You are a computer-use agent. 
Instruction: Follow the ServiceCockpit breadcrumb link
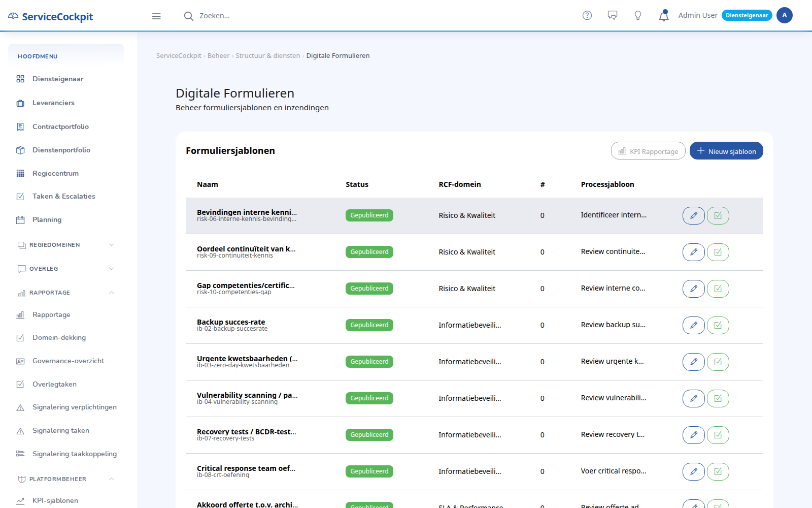pyautogui.click(x=179, y=56)
